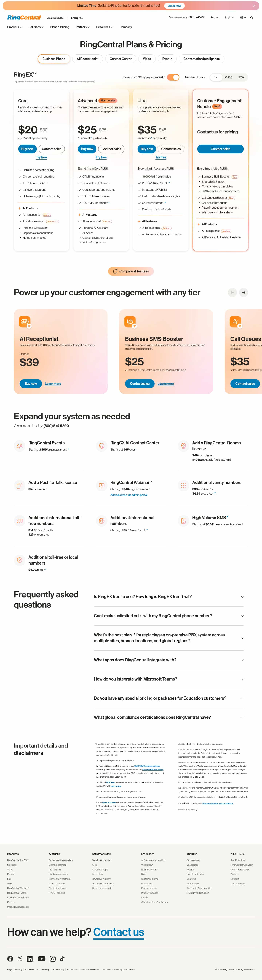The width and height of the screenshot is (262, 980).
Task: Open the search icon in the header
Action: click(252, 18)
